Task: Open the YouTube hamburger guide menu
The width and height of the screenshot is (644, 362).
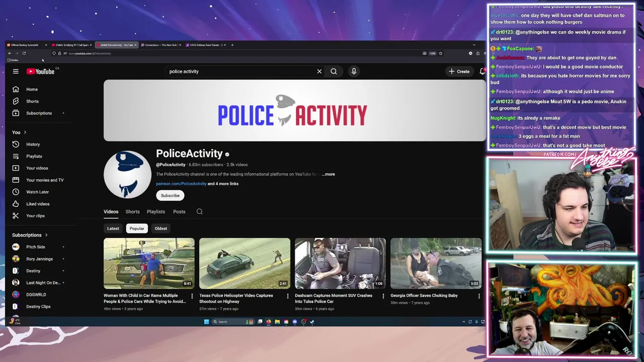Action: coord(16,71)
